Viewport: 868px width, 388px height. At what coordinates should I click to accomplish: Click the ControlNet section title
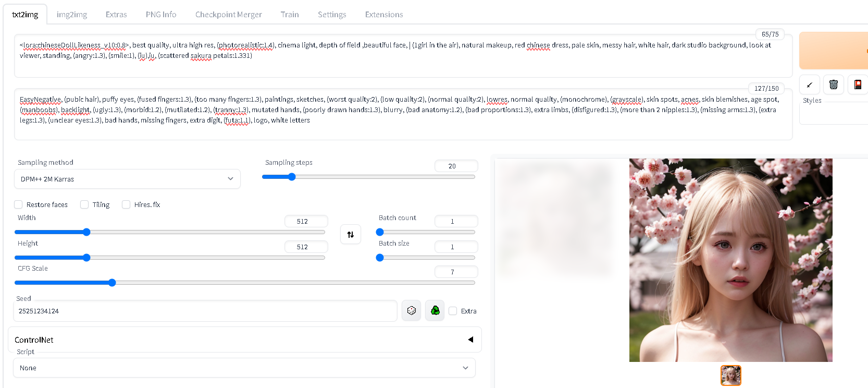(34, 340)
